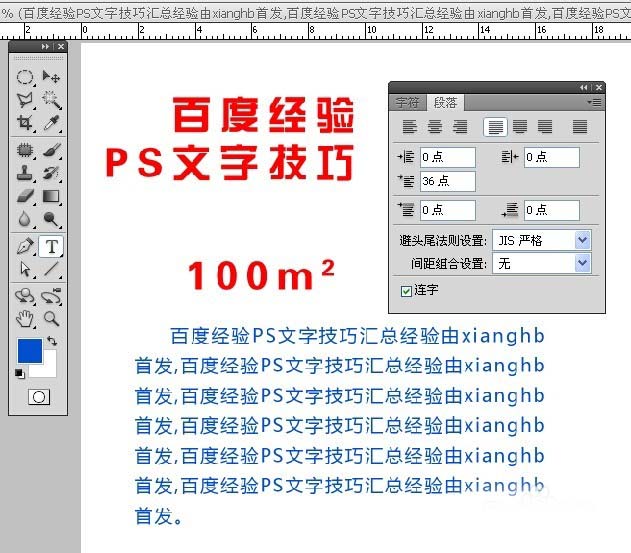Justify text with last line right
Image resolution: width=631 pixels, height=553 pixels.
tap(545, 127)
